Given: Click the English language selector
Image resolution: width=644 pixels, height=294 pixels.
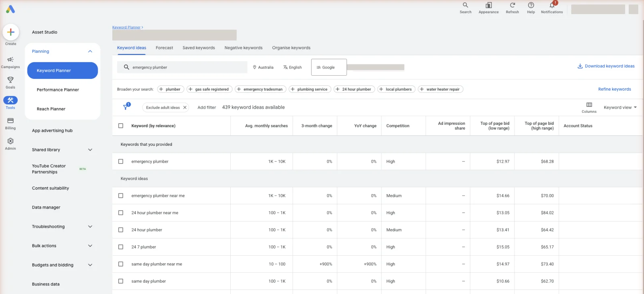Looking at the screenshot, I should click(x=292, y=67).
